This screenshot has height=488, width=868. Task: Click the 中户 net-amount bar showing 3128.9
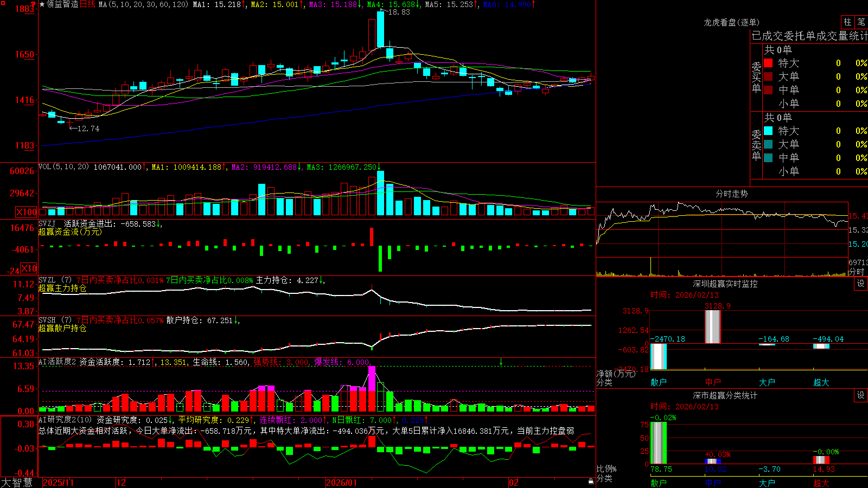tap(713, 326)
